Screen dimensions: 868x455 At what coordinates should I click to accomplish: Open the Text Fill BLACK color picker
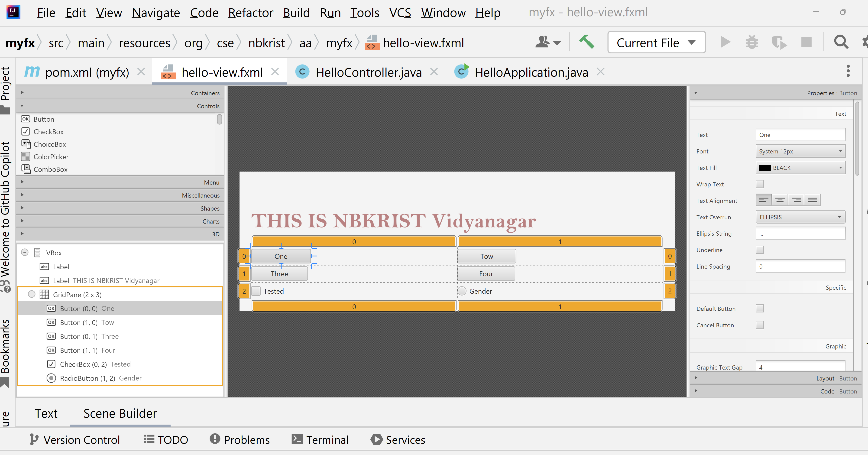coord(800,168)
